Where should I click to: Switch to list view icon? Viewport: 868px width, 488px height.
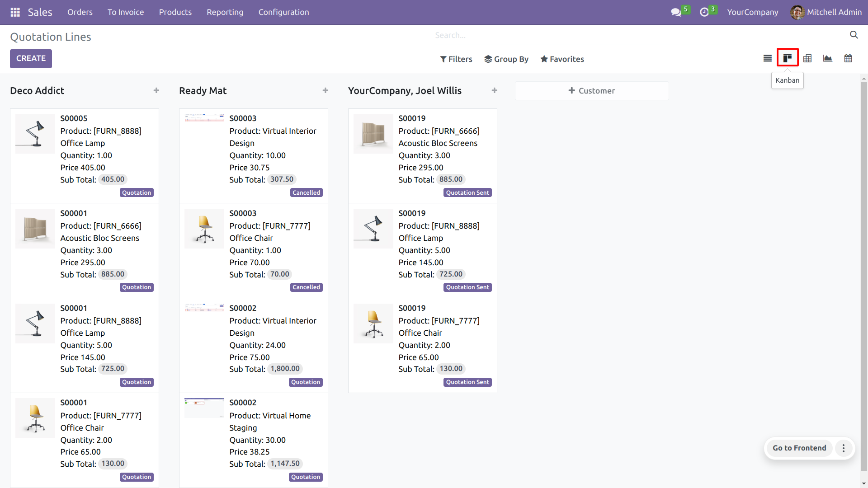click(x=767, y=58)
